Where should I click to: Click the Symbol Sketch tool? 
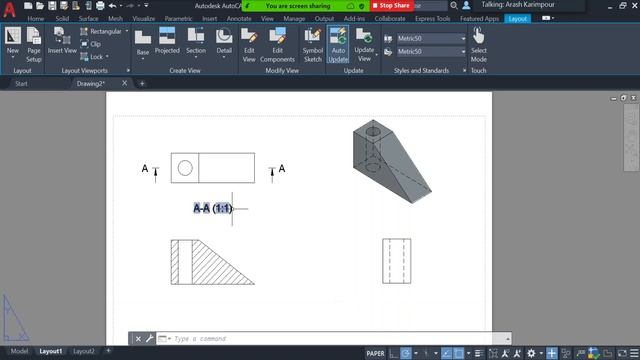(x=313, y=45)
